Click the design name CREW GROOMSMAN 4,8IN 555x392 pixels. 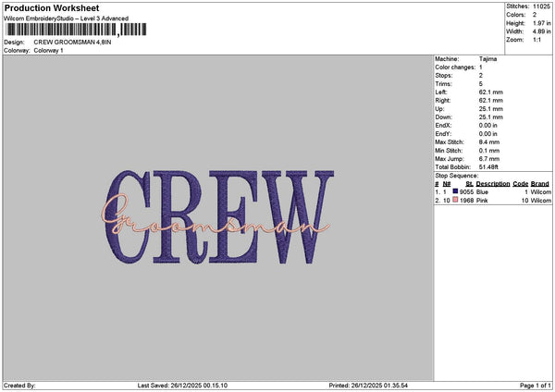tap(72, 43)
